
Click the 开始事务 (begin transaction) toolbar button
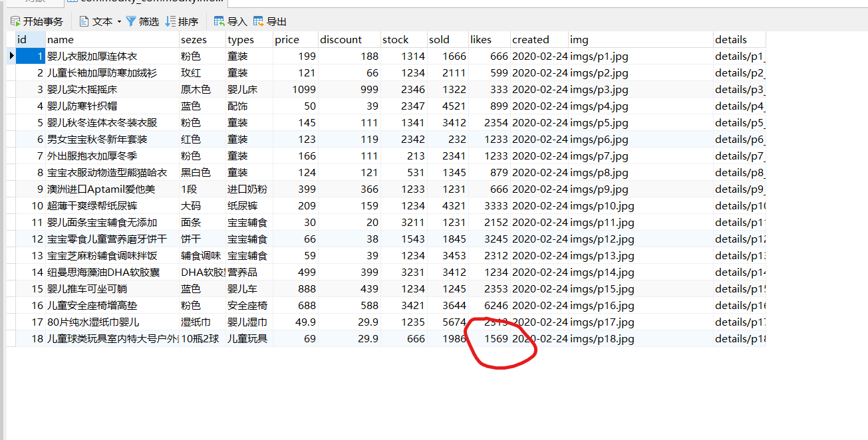click(x=37, y=22)
